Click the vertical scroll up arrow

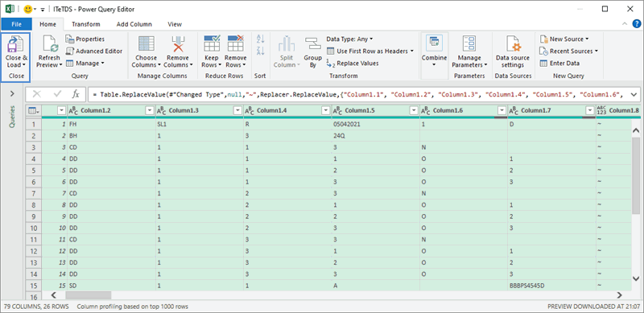636,130
